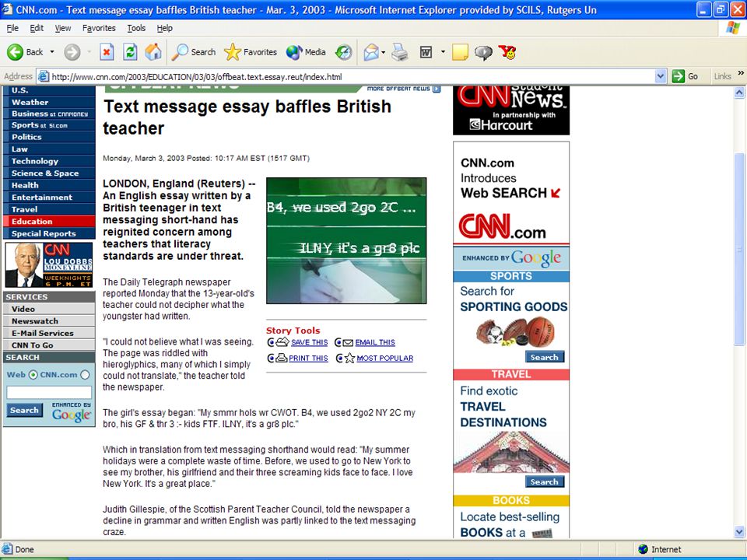Expand the Edit button dropdown arrow
Screen dimensions: 747x560
click(443, 52)
